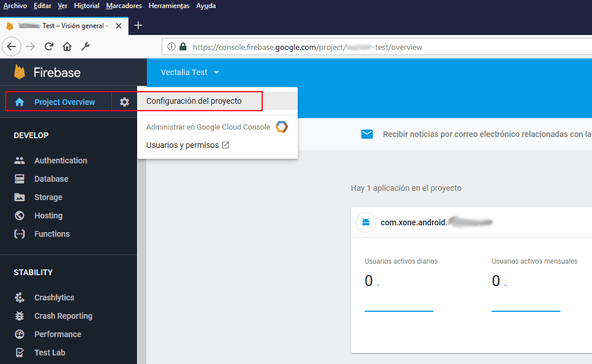Click the Hay 1 aplicación en el proyecto text
The image size is (592, 364).
(x=406, y=188)
